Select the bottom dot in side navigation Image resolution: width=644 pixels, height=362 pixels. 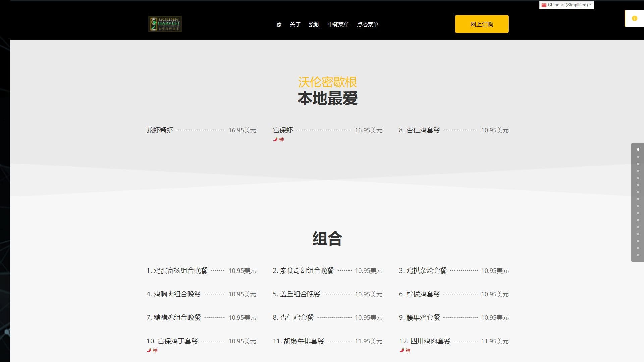pos(637,255)
